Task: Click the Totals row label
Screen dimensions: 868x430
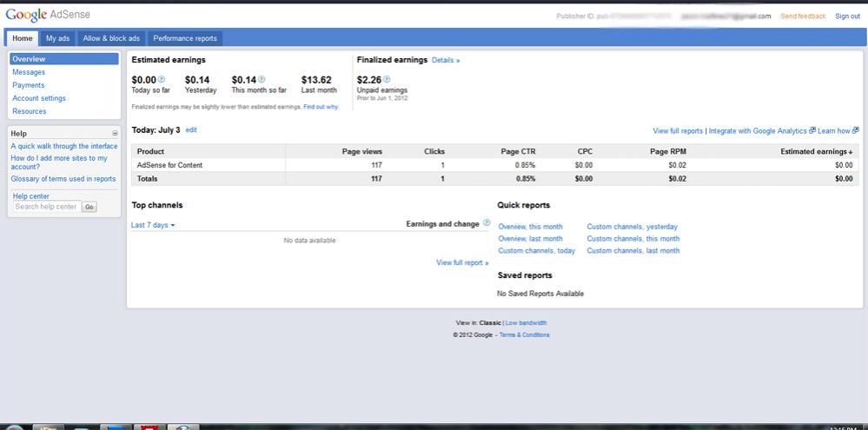Action: (147, 179)
